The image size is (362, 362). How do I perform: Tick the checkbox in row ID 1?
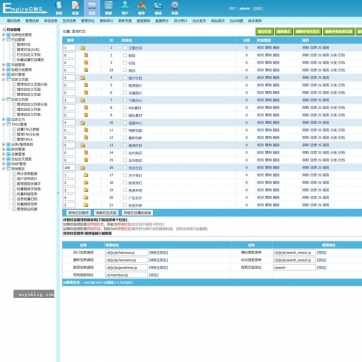pyautogui.click(x=125, y=48)
